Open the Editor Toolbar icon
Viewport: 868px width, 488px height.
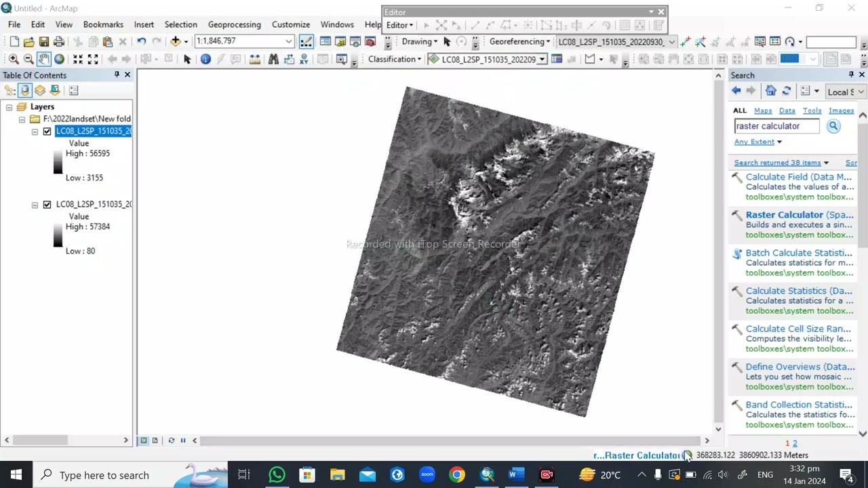(306, 42)
